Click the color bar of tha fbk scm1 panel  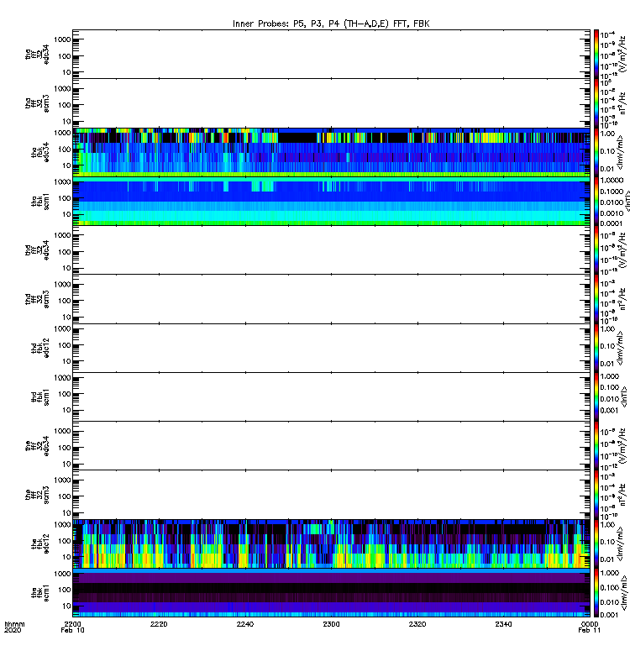[x=596, y=201]
